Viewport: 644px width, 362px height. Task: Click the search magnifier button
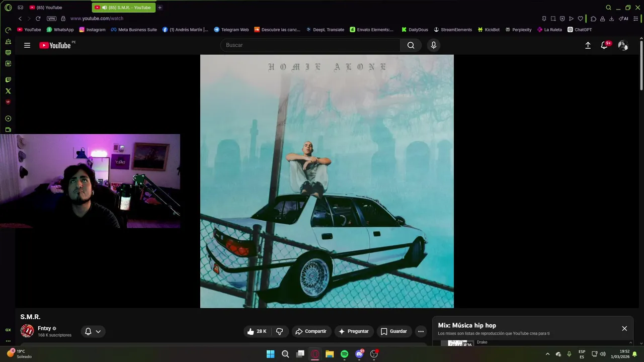pos(411,45)
